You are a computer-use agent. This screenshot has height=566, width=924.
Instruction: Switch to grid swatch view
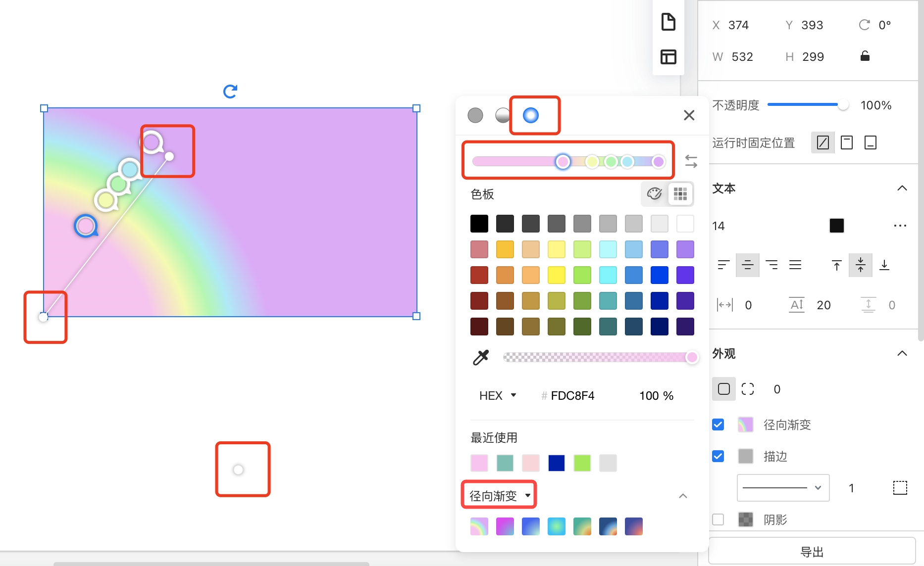click(x=680, y=194)
